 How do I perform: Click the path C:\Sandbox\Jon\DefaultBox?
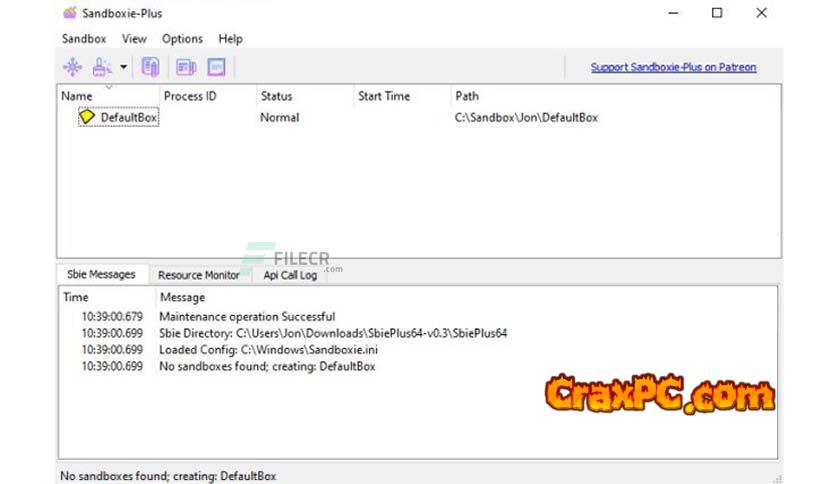pyautogui.click(x=526, y=117)
